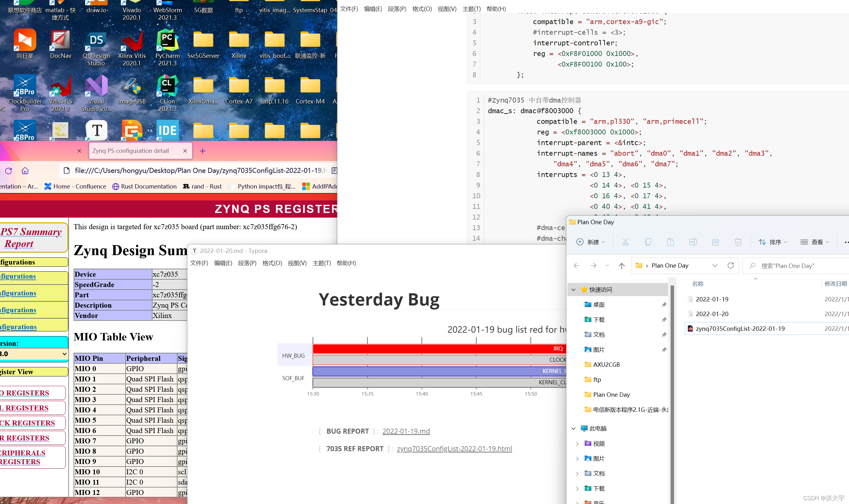This screenshot has width=849, height=504.
Task: Click the Delete trash icon in Explorer
Action: pyautogui.click(x=738, y=242)
